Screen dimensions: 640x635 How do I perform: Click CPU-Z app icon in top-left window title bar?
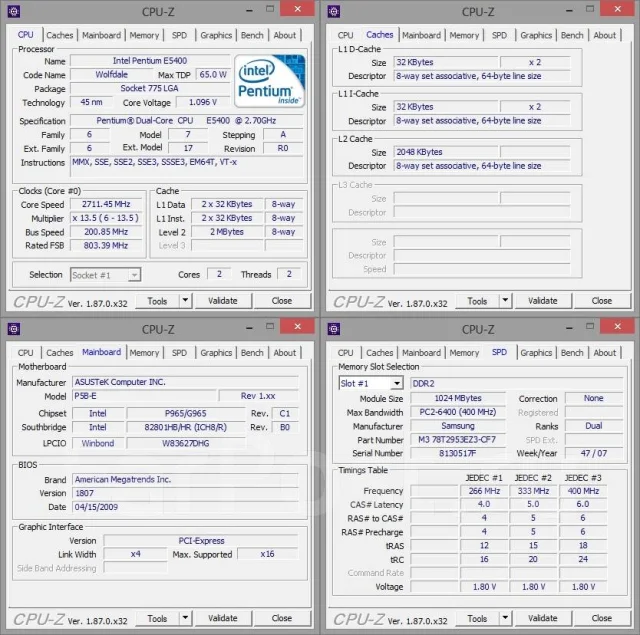pyautogui.click(x=13, y=11)
